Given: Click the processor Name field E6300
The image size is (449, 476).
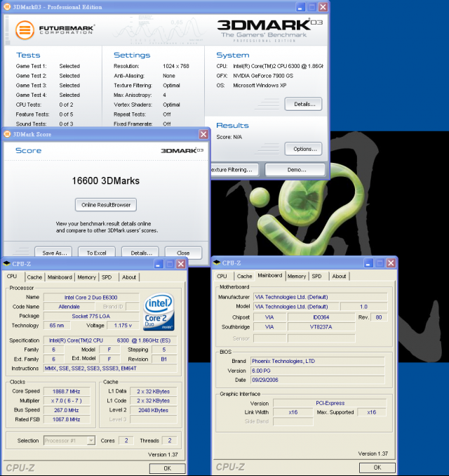Looking at the screenshot, I should click(91, 298).
